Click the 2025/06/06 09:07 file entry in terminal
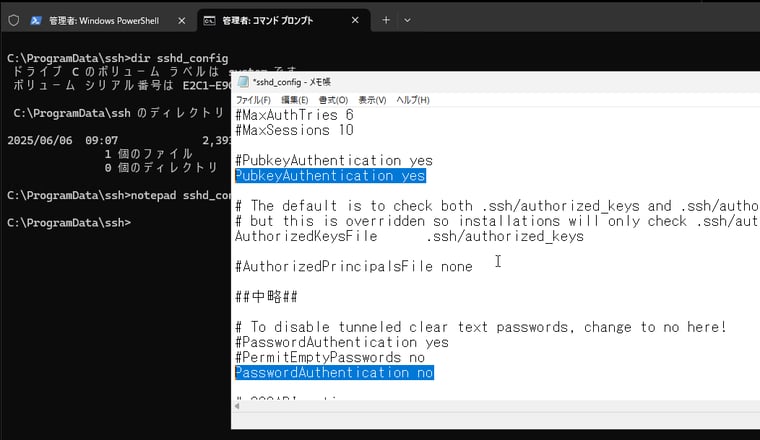 point(119,141)
